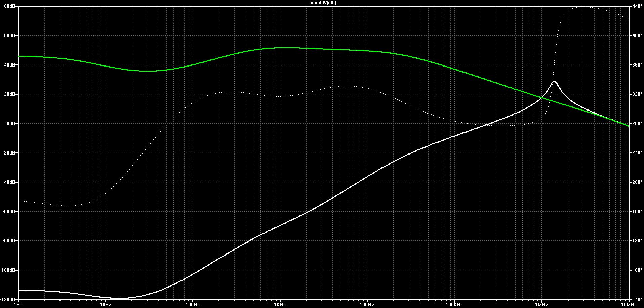This screenshot has width=644, height=308.
Task: Click the 1MHz label on the frequency axis
Action: (x=541, y=305)
